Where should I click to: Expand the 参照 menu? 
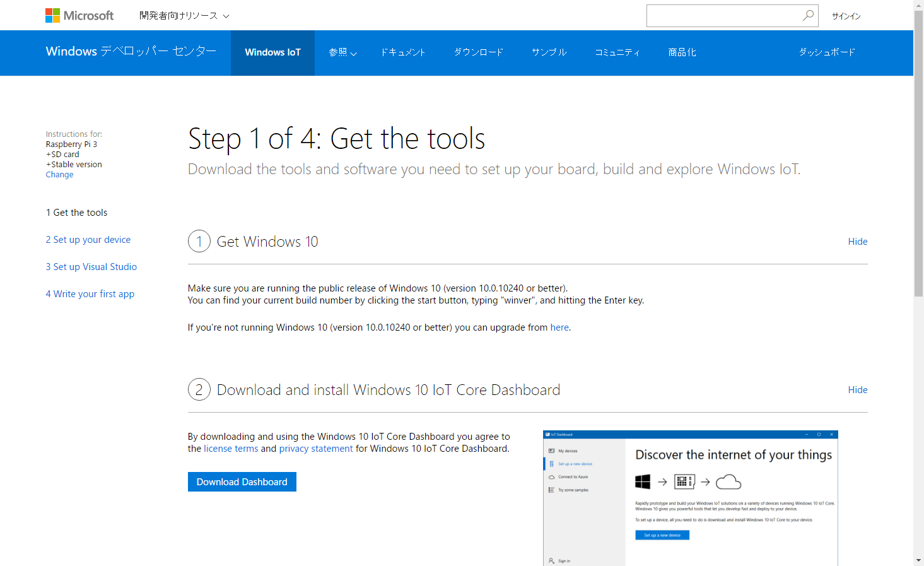[x=342, y=52]
